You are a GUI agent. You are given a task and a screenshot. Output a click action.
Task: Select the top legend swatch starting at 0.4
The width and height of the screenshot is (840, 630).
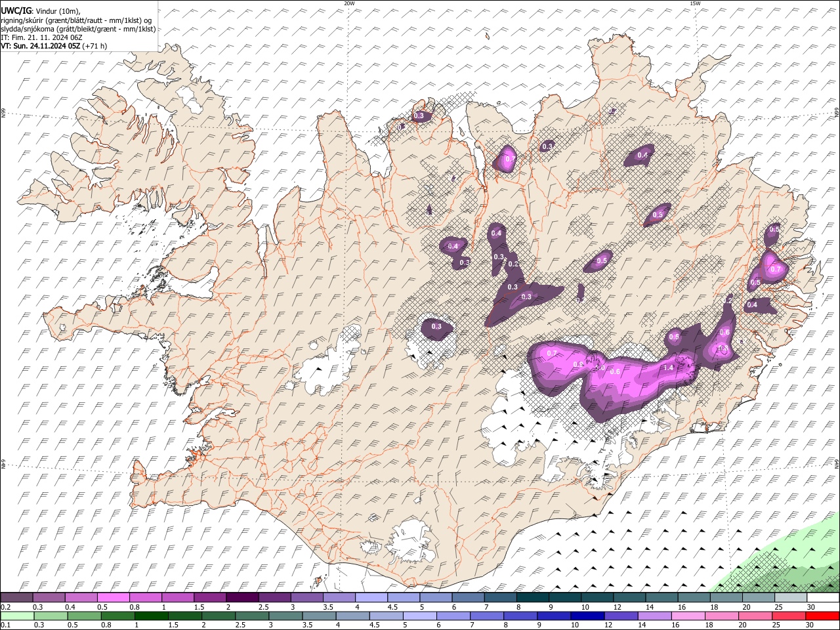coord(81,598)
